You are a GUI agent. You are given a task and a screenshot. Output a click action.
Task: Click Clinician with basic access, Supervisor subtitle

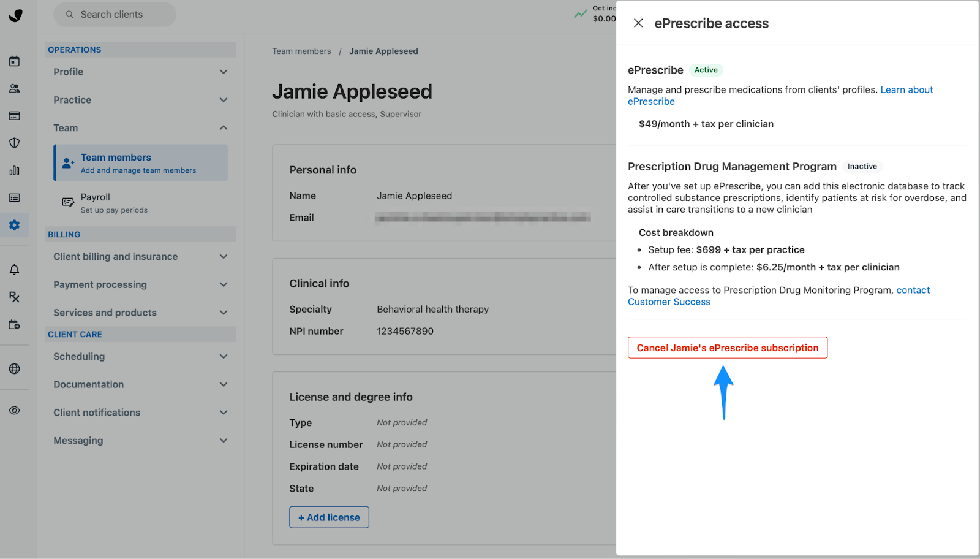tap(347, 114)
